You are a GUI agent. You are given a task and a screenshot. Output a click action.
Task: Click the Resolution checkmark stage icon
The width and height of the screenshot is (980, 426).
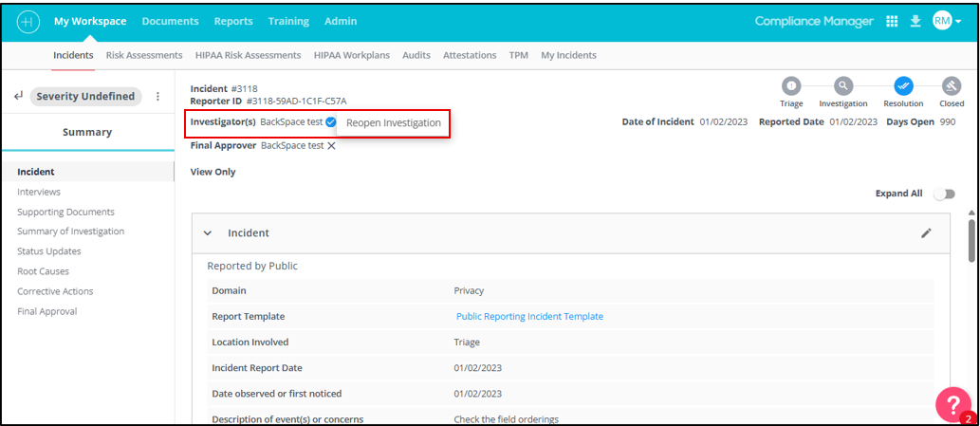[902, 85]
